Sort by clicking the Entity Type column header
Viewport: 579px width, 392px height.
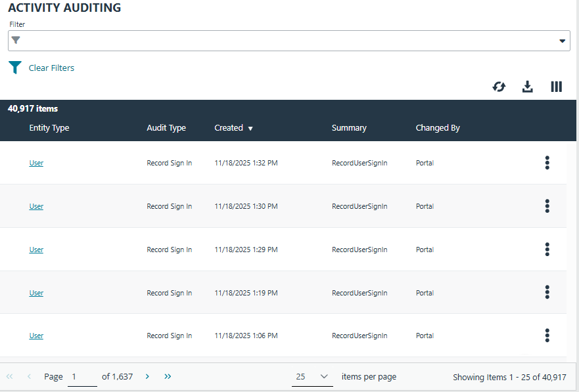coord(49,127)
